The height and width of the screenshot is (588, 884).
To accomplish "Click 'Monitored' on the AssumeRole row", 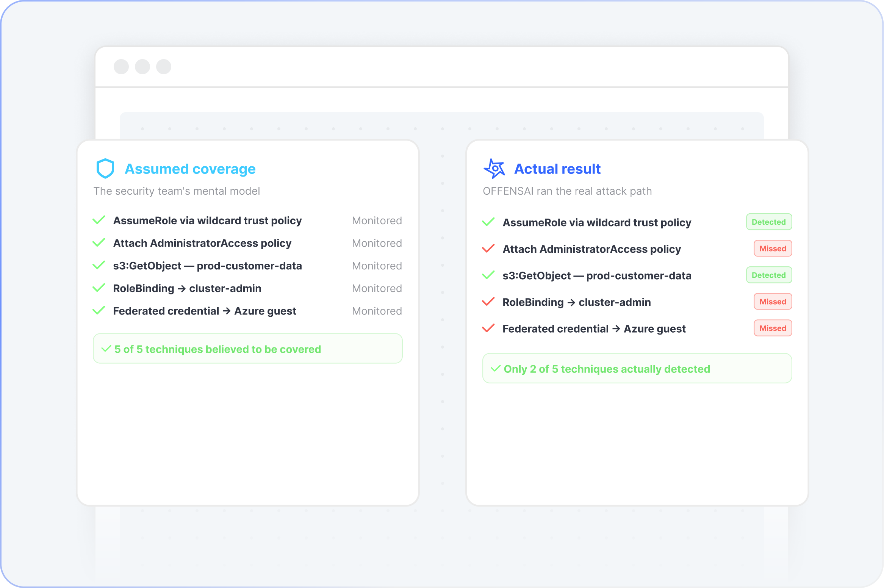I will 377,220.
